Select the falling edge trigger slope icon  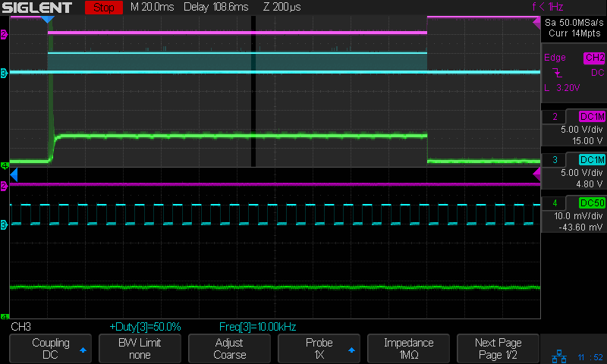[x=558, y=73]
